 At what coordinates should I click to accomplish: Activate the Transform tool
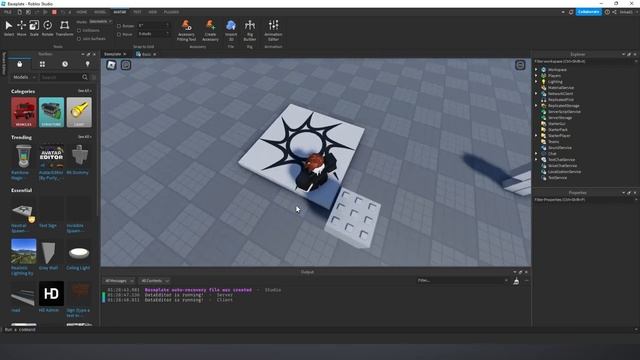click(x=64, y=28)
